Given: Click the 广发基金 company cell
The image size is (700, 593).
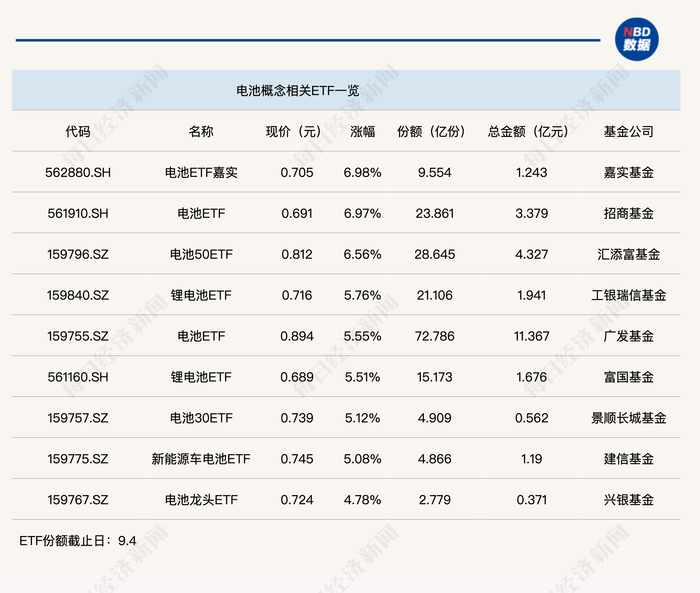Looking at the screenshot, I should coord(628,336).
